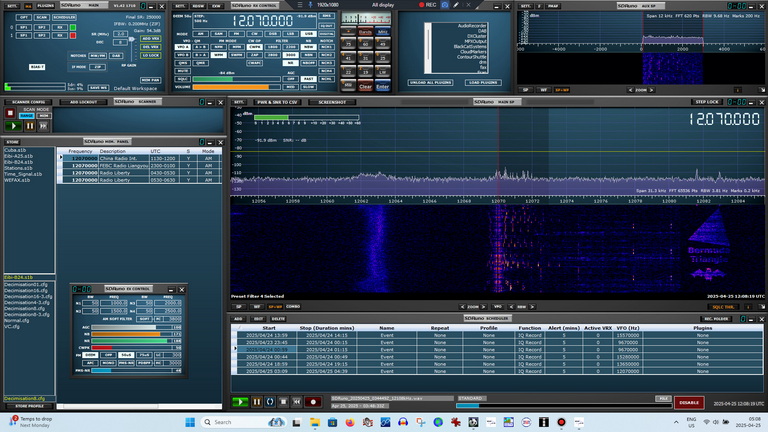This screenshot has width=768, height=432.
Task: Toggle the LO LOCK button
Action: (150, 57)
